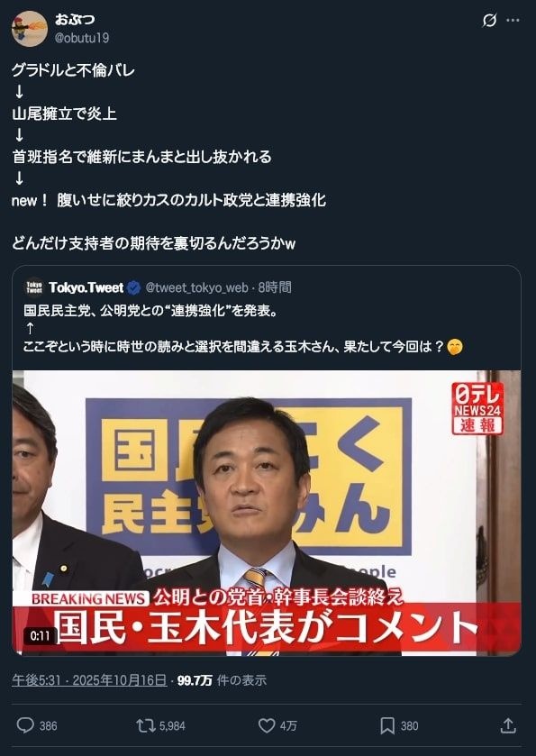Open the share upload icon
Image resolution: width=536 pixels, height=756 pixels.
(508, 725)
